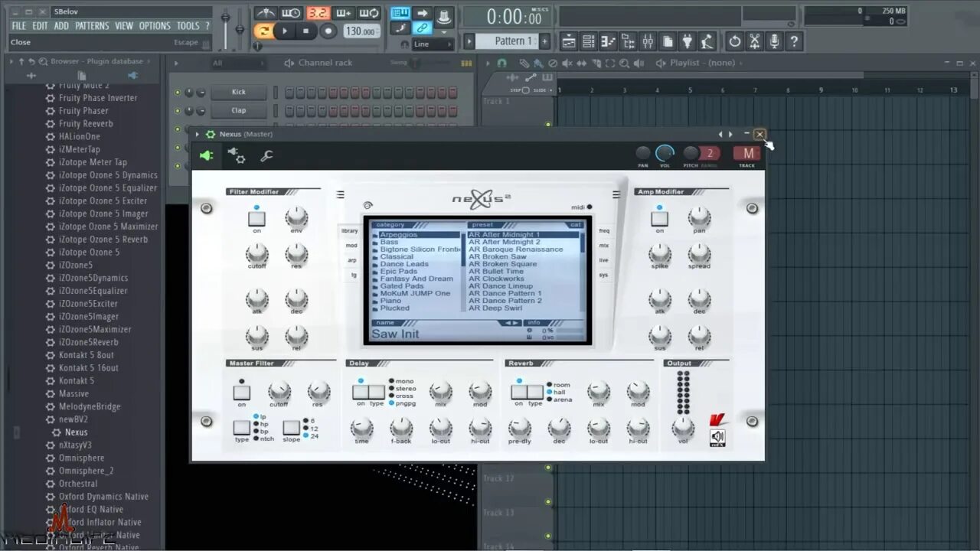
Task: Toggle pattern/song mode button
Action: point(263,31)
